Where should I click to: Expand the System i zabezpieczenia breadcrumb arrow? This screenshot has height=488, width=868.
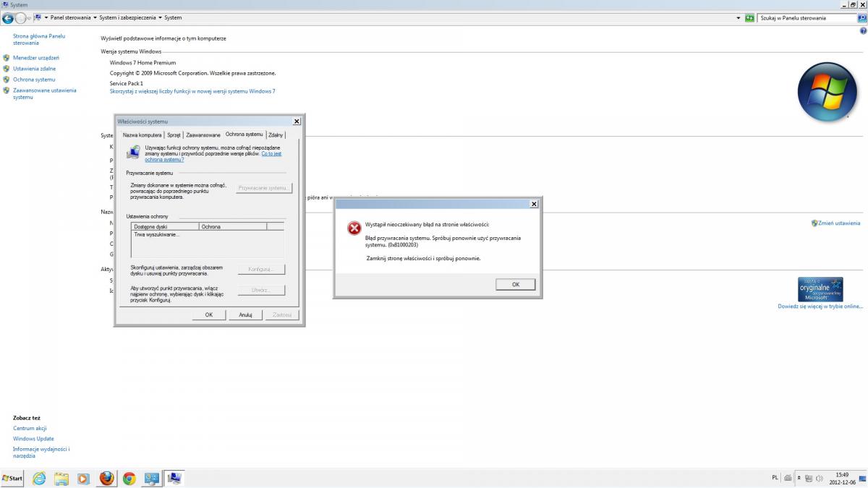[160, 17]
